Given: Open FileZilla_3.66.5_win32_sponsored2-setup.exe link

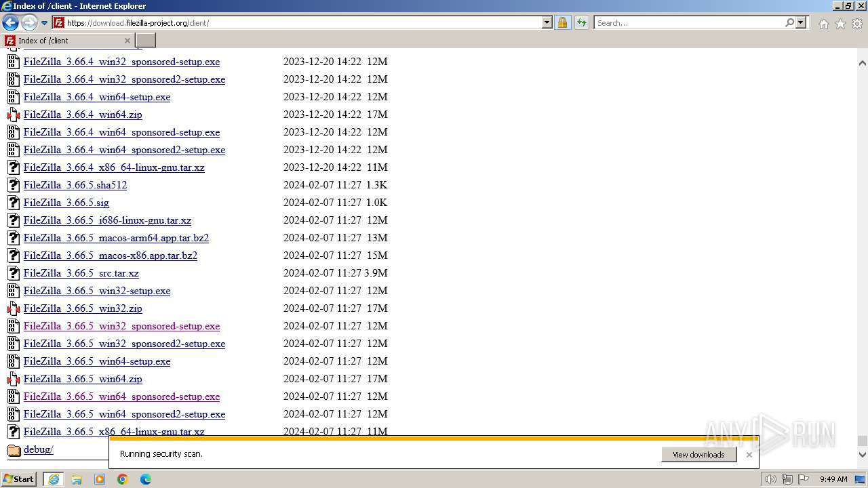Looking at the screenshot, I should (124, 344).
